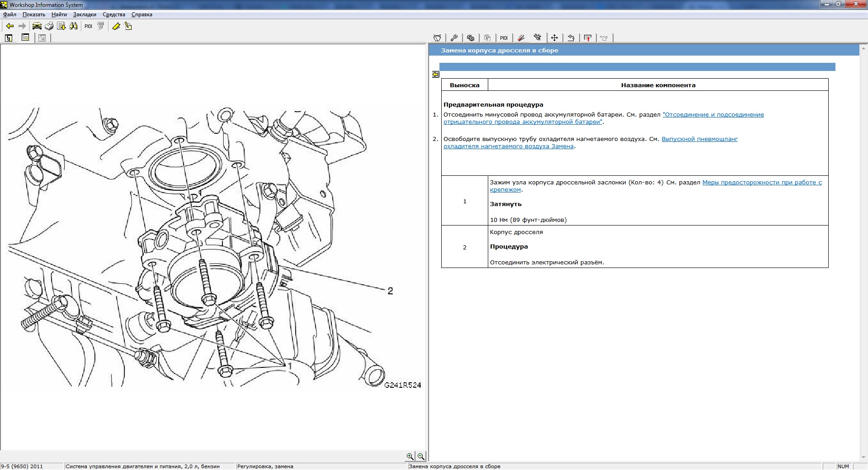Screen dimensions: 868x470
Task: Open the charge air cooler outlet hose link
Action: (x=699, y=139)
